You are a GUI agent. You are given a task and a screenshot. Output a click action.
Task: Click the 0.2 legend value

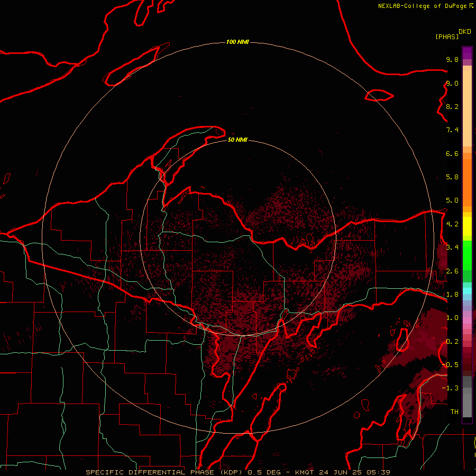[x=452, y=342]
